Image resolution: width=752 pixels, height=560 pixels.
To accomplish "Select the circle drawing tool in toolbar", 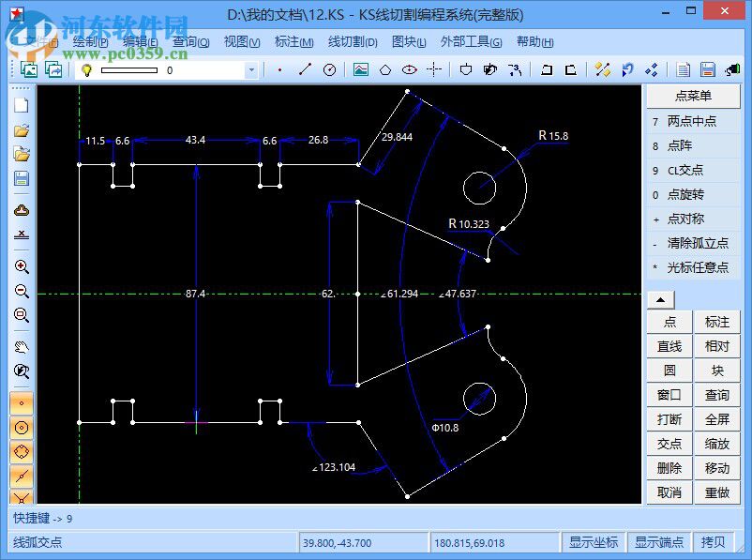I will [329, 69].
